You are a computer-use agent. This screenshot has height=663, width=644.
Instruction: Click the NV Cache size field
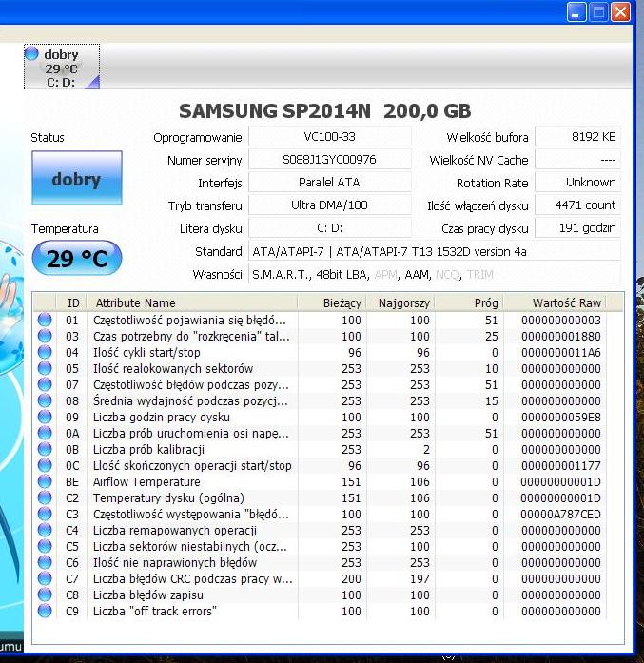[578, 160]
